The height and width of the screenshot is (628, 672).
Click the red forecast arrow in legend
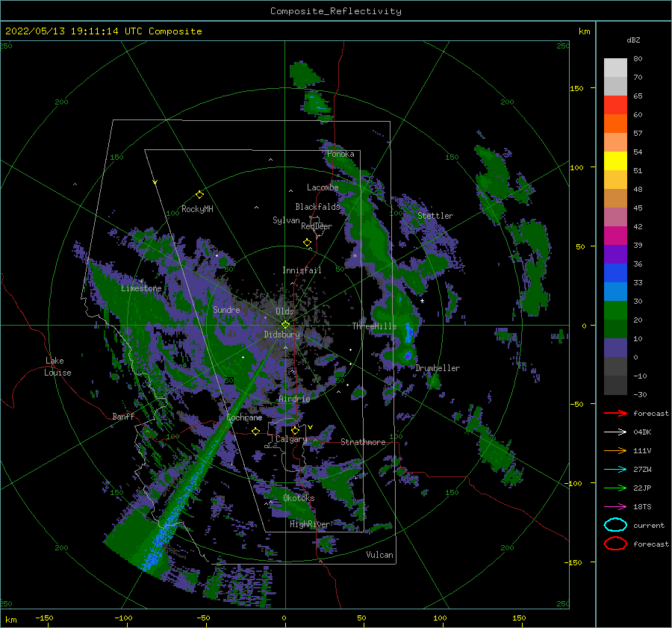[615, 413]
